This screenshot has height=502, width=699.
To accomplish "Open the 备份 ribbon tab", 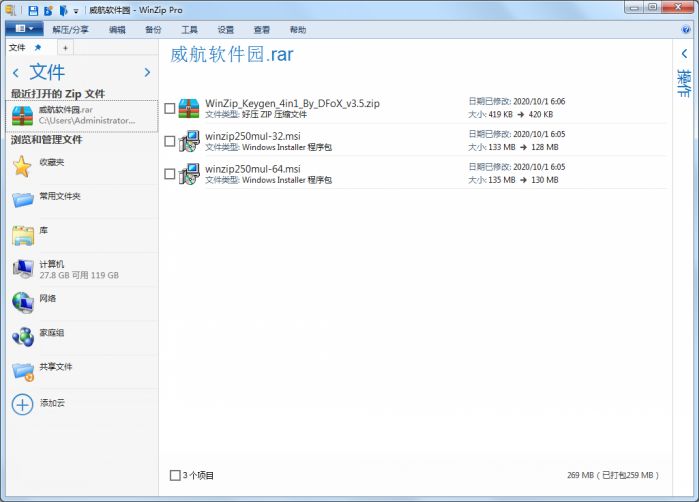I will (153, 29).
